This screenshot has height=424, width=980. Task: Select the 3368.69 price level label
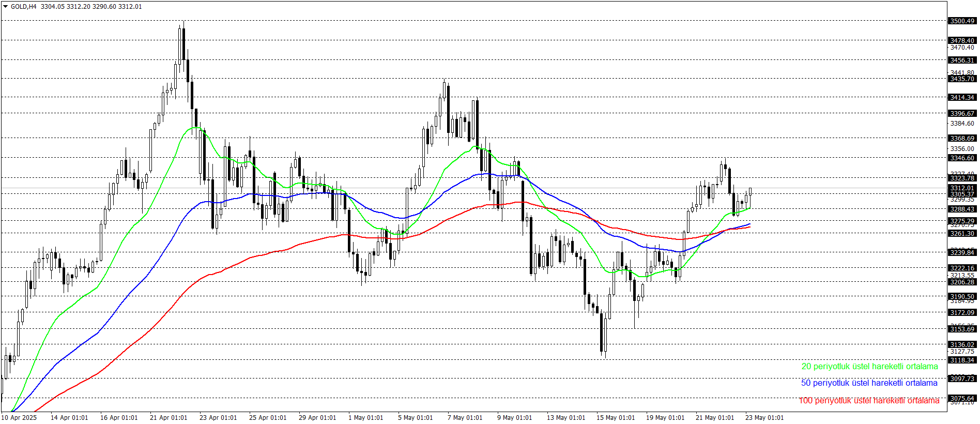pos(962,139)
